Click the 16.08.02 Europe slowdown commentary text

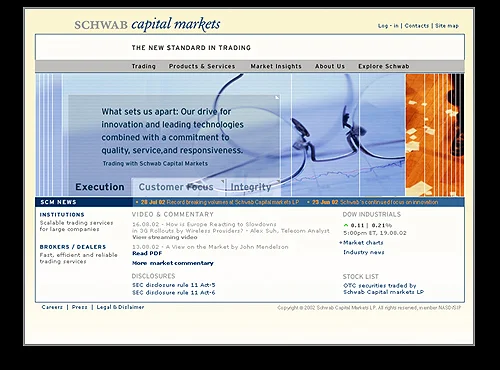coord(231,227)
